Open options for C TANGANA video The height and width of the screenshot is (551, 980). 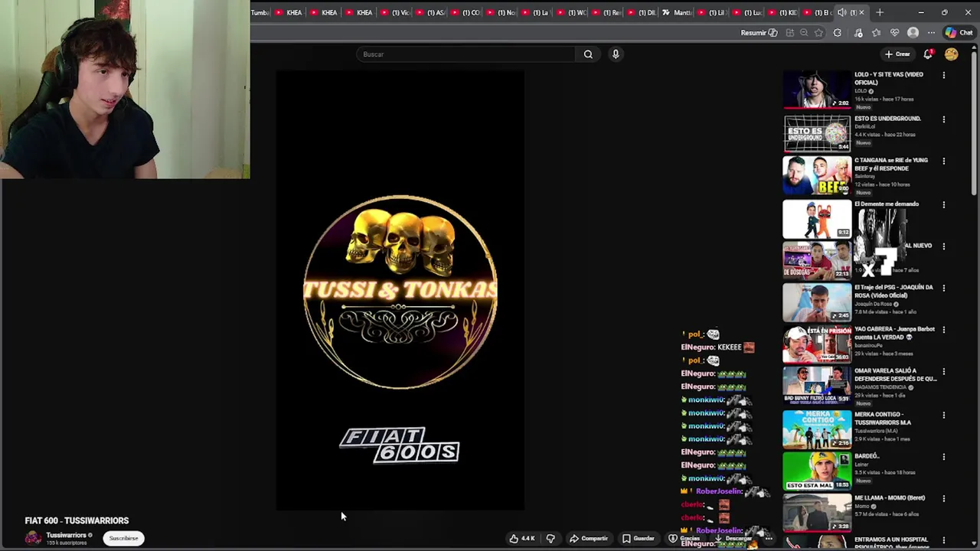(x=943, y=161)
